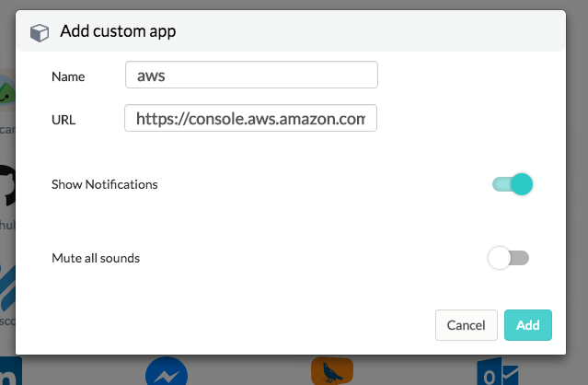This screenshot has height=385, width=588.
Task: Click the GitHub icon behind dialog
Action: point(6,183)
